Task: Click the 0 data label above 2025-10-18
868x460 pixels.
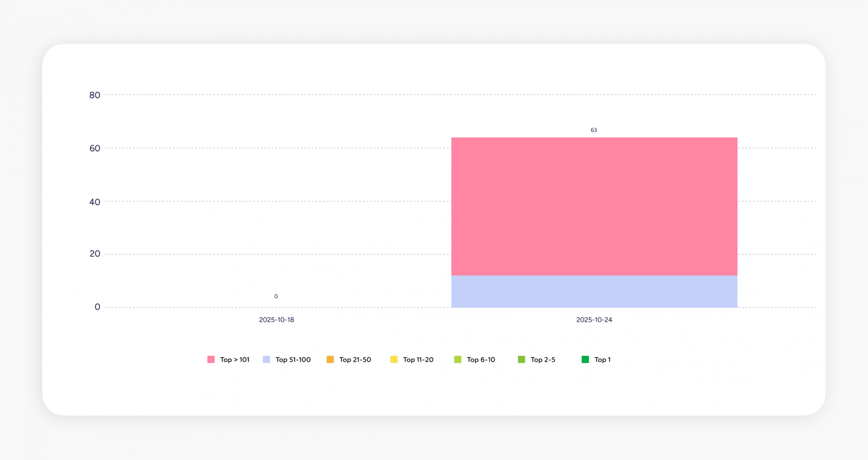Action: [x=276, y=296]
